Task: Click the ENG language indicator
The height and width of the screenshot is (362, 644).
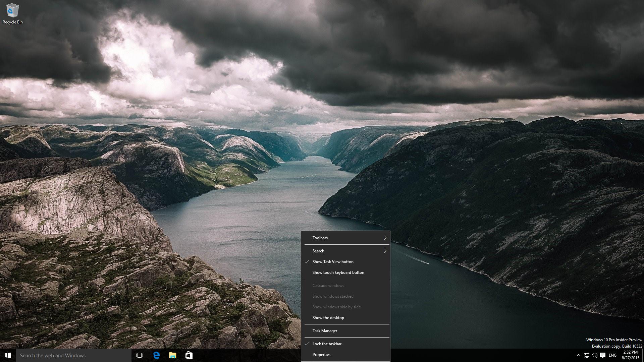Action: (612, 355)
